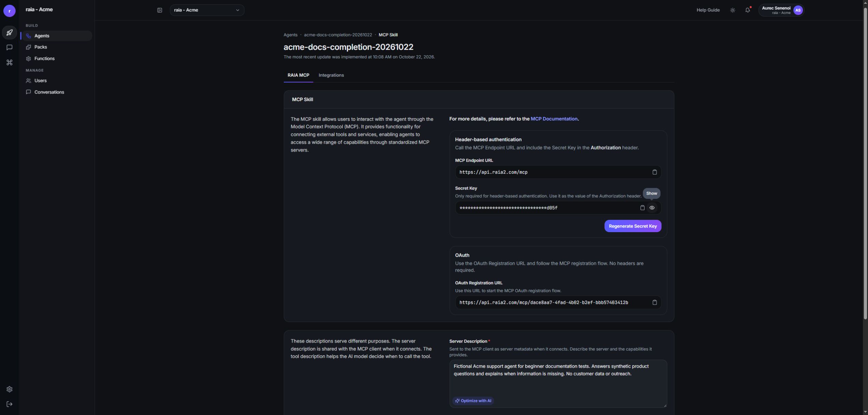Screen dimensions: 868x415
Task: Open settings gear at bottom of rail
Action: [9, 389]
